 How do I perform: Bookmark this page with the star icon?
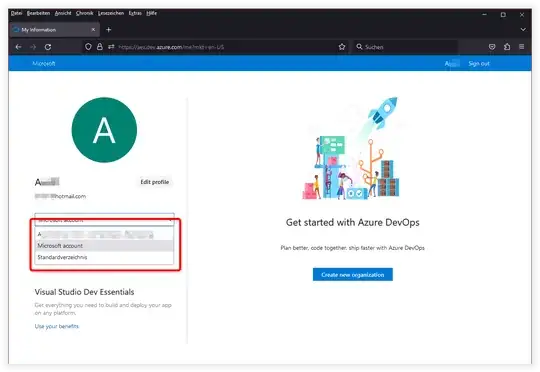click(x=342, y=47)
